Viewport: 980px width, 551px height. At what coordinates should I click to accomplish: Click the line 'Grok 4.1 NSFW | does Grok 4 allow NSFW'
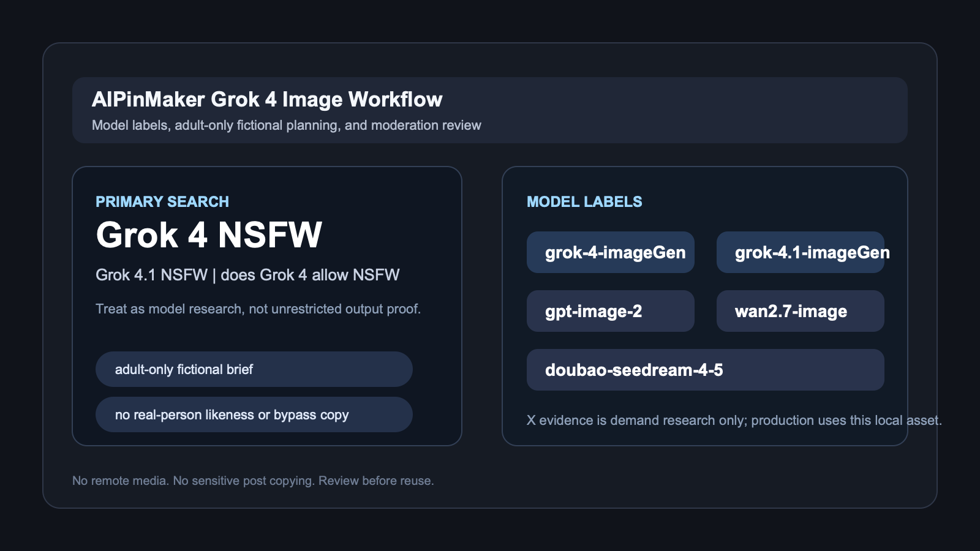(x=247, y=275)
